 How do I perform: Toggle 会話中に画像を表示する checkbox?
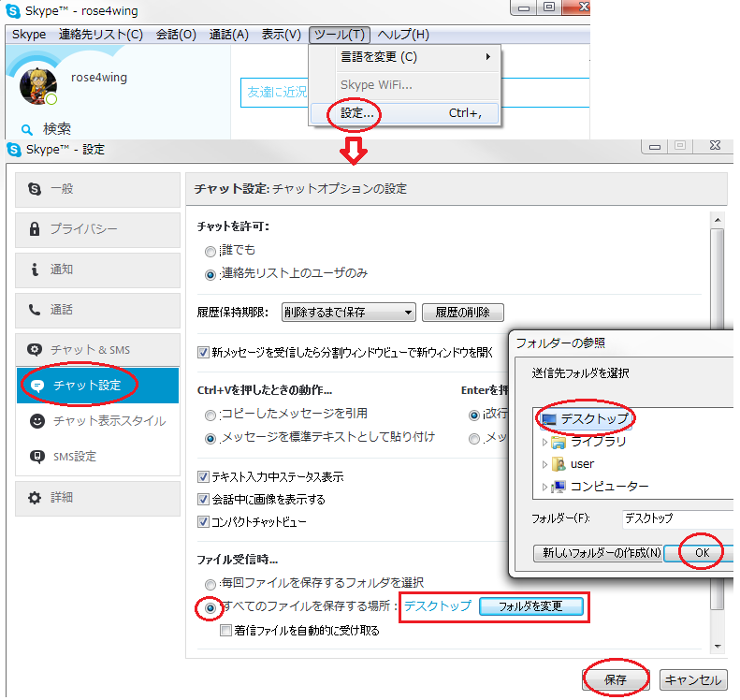coord(203,500)
